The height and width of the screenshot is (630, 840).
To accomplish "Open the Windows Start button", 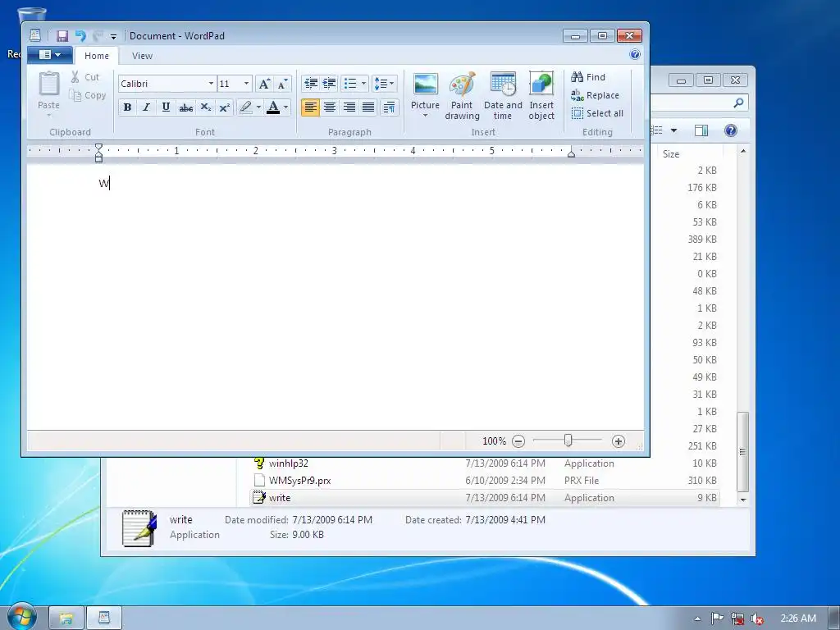I will (21, 617).
